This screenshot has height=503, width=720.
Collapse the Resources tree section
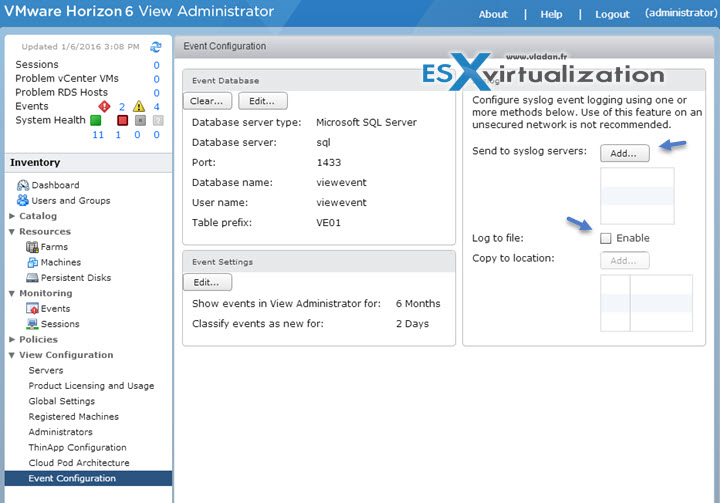12,232
